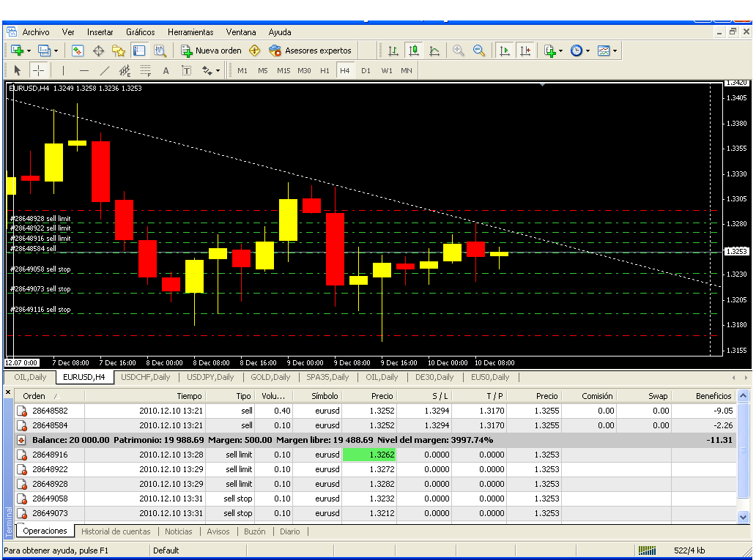Open the periodicity clock dropdown
The height and width of the screenshot is (560, 756).
click(x=579, y=51)
